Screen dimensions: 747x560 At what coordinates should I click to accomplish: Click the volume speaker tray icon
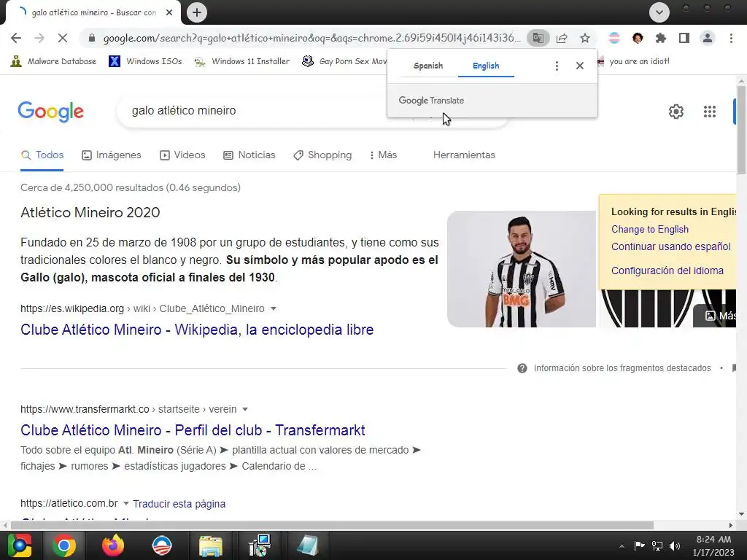pyautogui.click(x=675, y=546)
